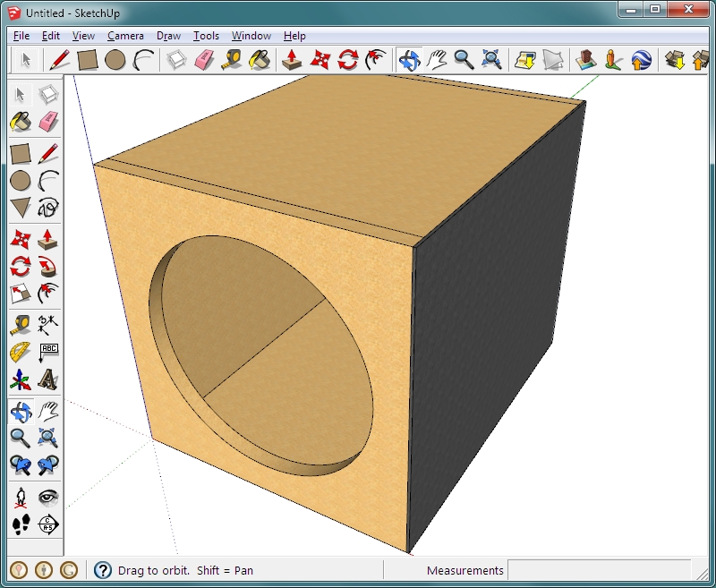Open the File menu
Screen dimensions: 716x588
(x=21, y=36)
